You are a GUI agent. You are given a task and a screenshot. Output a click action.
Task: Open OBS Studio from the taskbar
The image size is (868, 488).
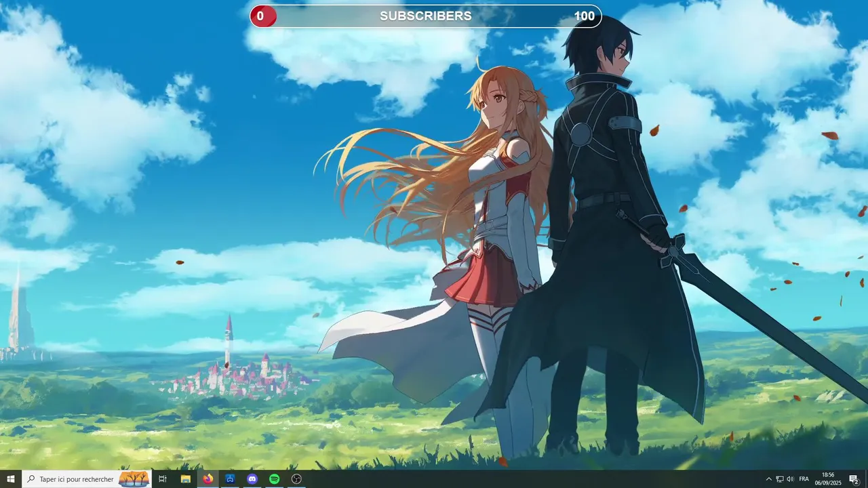coord(296,479)
